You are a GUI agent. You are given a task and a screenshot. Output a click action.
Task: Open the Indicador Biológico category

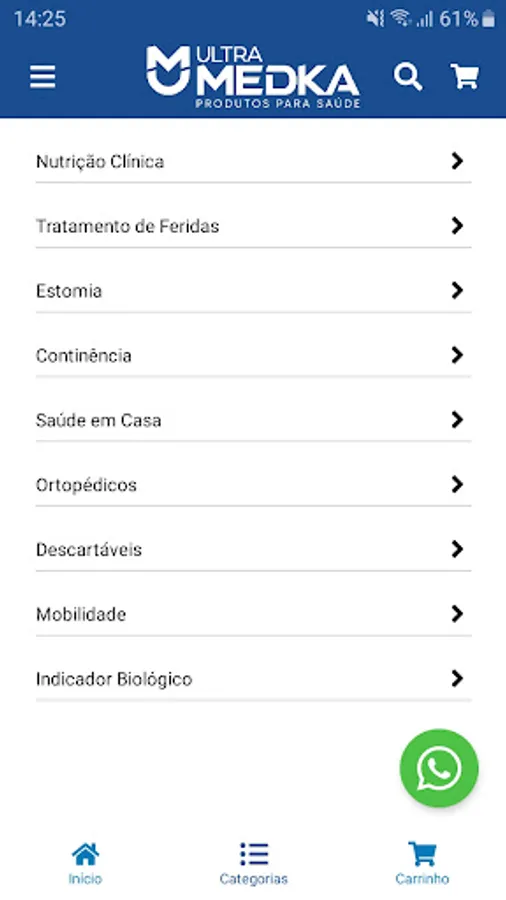click(254, 679)
